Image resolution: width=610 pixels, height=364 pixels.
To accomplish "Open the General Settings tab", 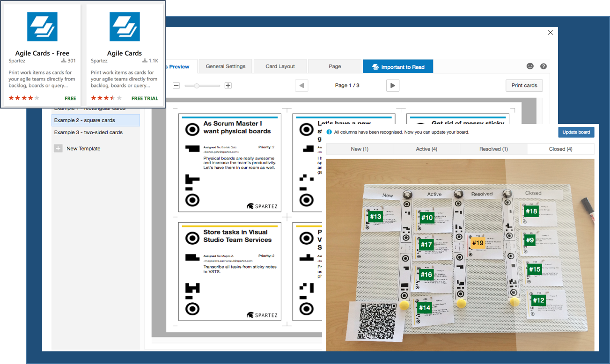I will [225, 66].
